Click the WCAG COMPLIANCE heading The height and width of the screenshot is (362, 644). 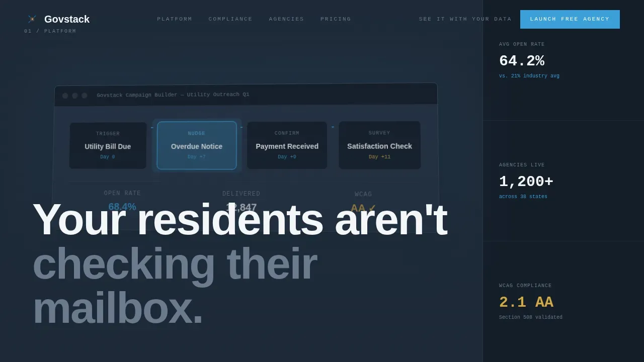coord(525,286)
